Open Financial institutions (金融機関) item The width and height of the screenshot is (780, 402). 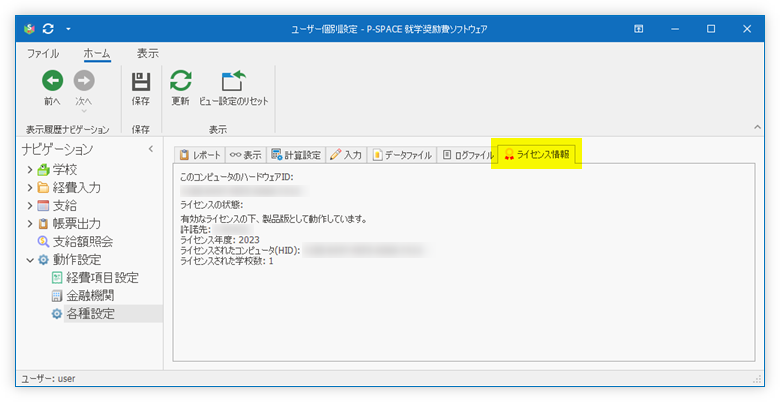90,296
